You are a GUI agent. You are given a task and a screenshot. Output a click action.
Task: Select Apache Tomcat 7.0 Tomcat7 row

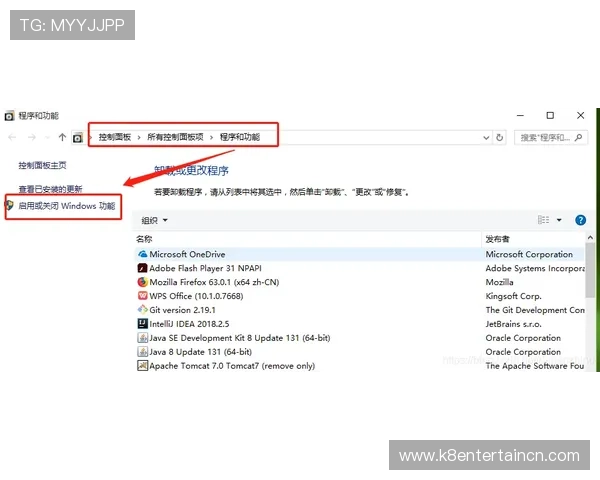(359, 366)
